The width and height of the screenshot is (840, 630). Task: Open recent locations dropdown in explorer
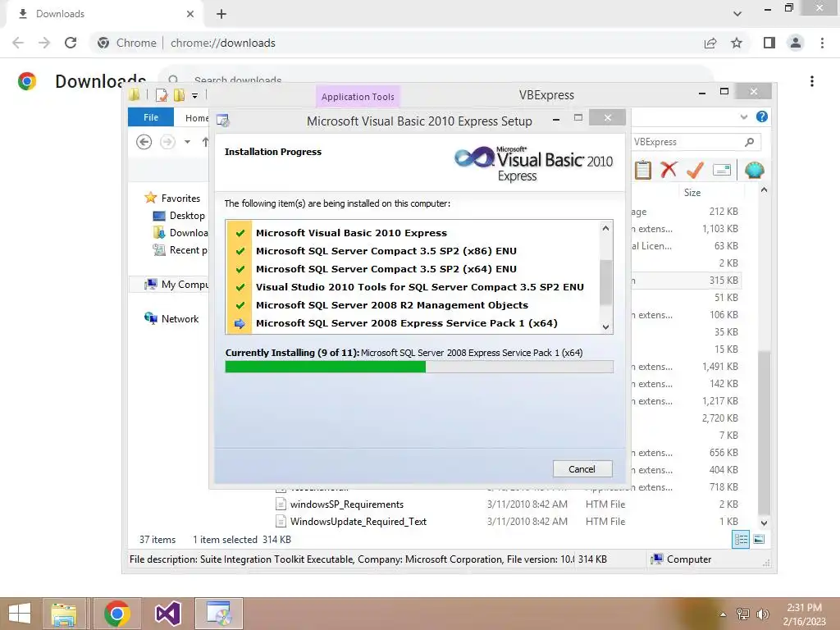pos(187,142)
